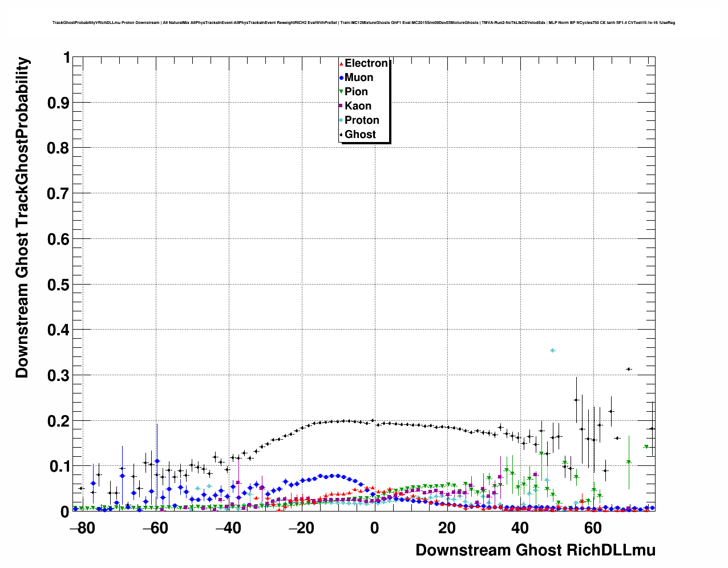This screenshot has height=568, width=728.
Task: Click the x-axis tick label "−80"
Action: [82, 528]
